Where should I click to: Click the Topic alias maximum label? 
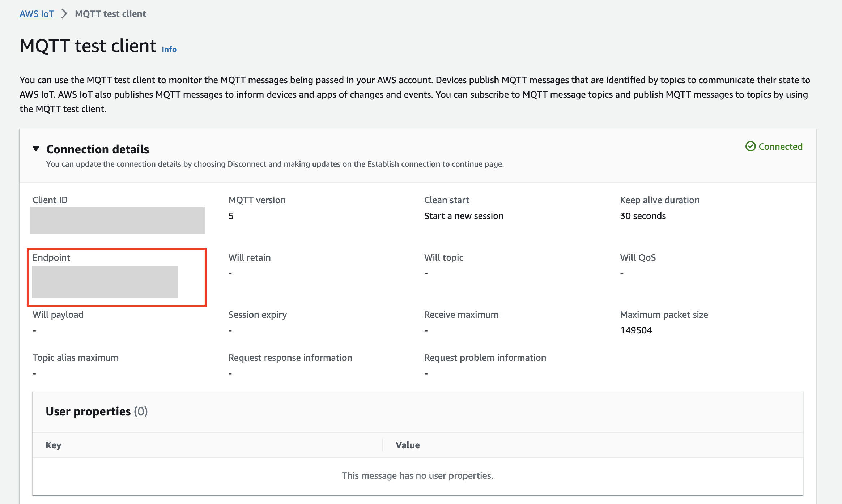(76, 358)
